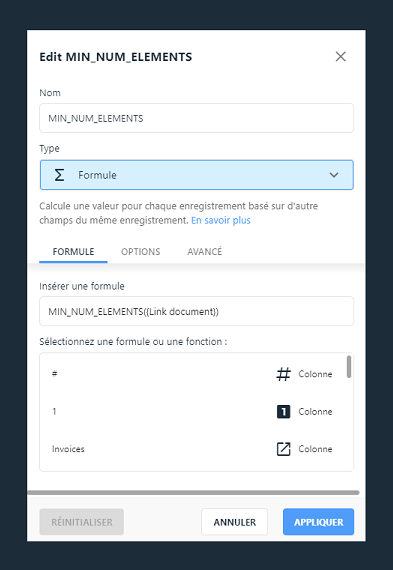Click the number 1 column icon
Screen dimensions: 393x570
[283, 412]
